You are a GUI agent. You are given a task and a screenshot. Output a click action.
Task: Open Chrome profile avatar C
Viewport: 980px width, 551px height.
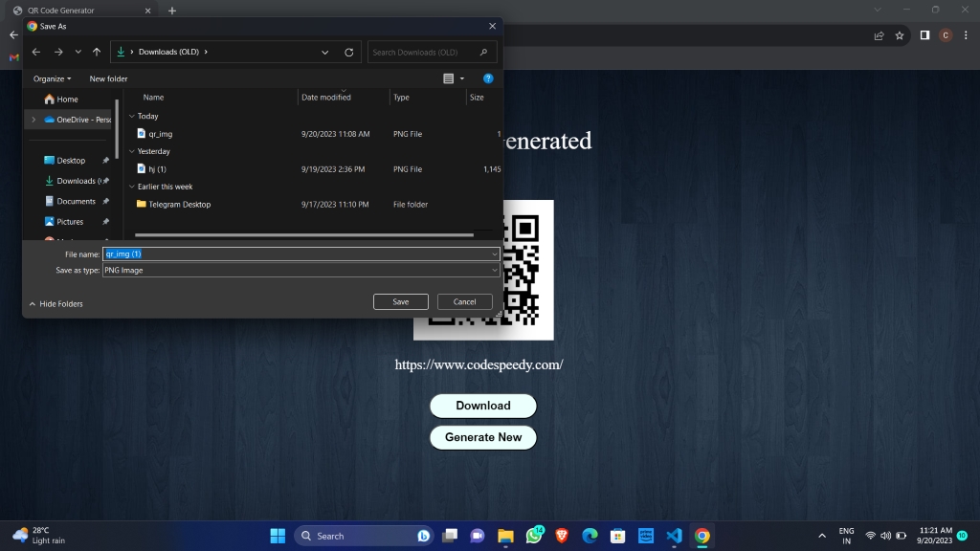tap(945, 35)
